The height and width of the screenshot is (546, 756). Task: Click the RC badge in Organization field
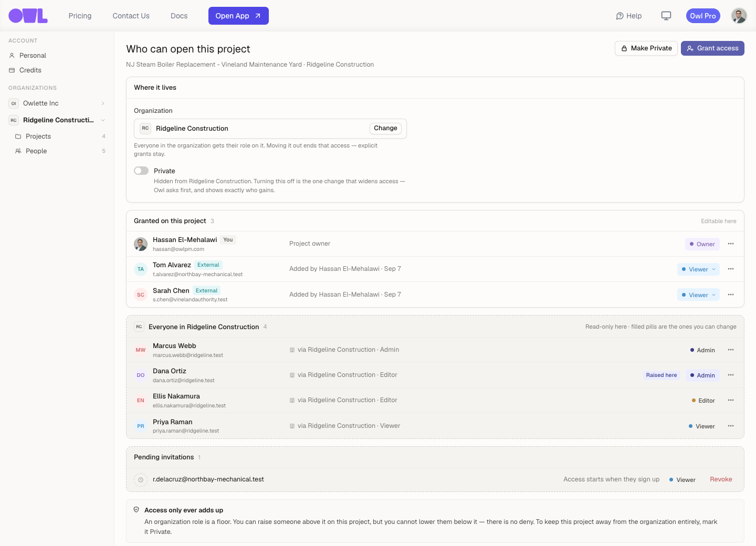tap(145, 128)
